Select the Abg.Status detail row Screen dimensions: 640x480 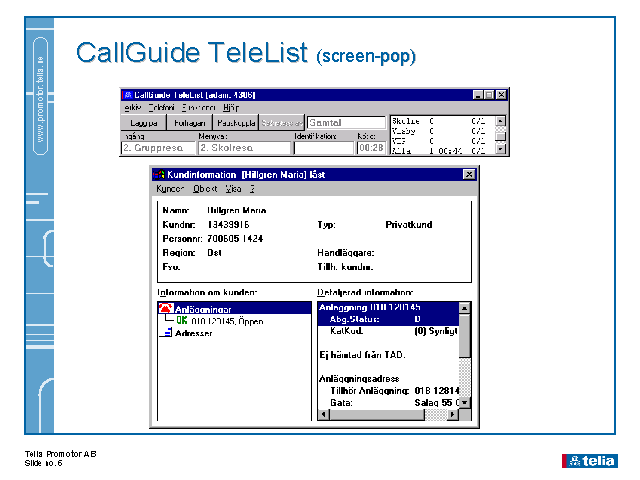coord(388,319)
